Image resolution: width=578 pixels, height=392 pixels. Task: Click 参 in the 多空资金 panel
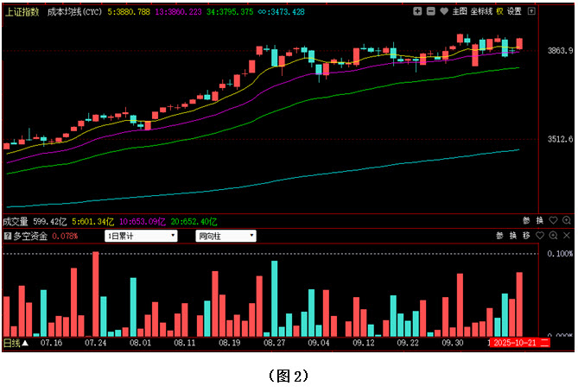click(x=499, y=236)
